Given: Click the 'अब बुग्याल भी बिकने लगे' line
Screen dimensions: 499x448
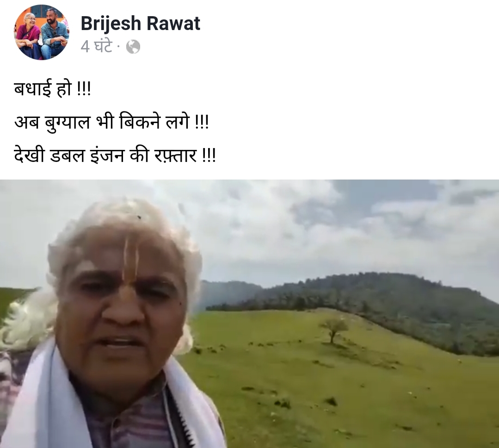Looking at the screenshot, I should (x=111, y=122).
